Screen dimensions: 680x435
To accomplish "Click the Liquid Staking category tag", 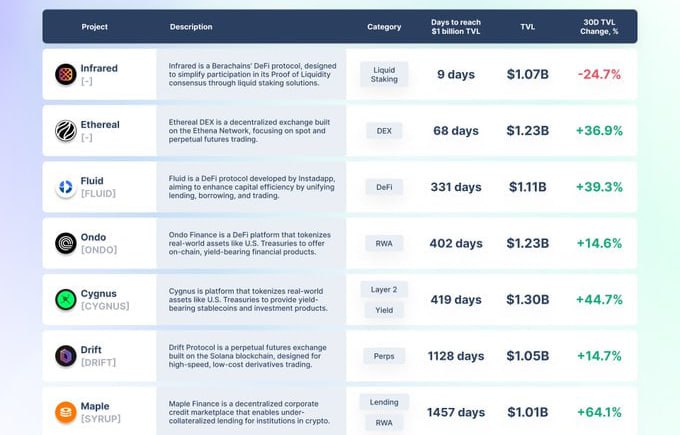I will coord(384,74).
